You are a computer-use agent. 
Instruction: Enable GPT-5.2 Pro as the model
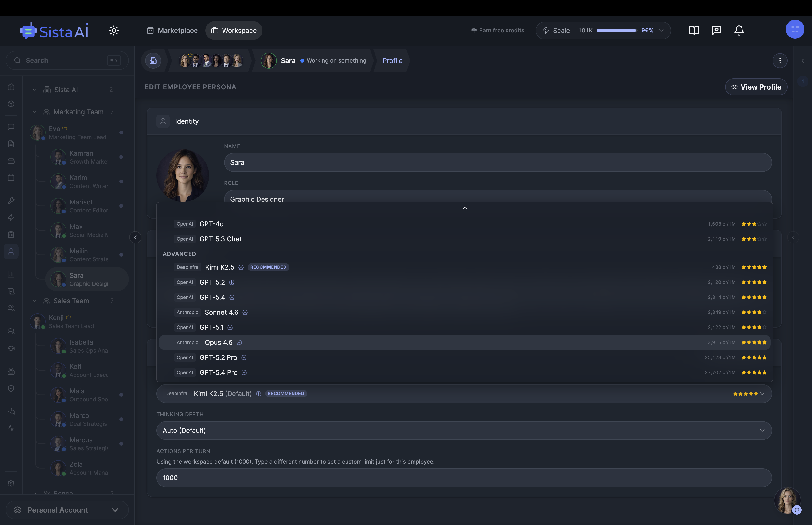pyautogui.click(x=219, y=357)
